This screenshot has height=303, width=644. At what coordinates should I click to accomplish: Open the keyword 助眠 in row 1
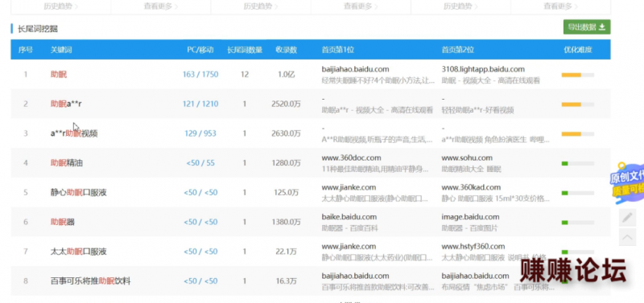tap(58, 74)
